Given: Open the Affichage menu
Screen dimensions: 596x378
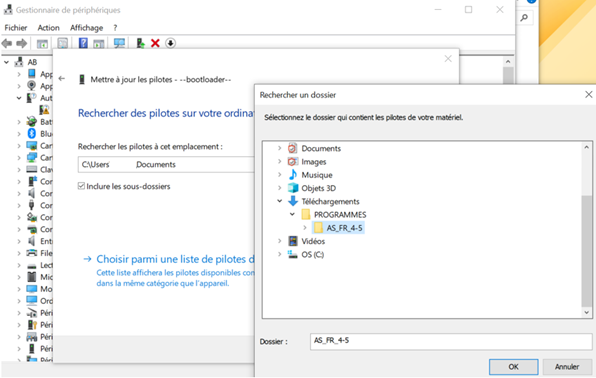Looking at the screenshot, I should [86, 28].
